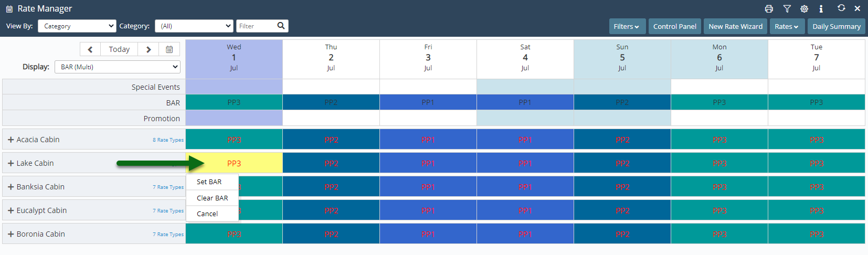The width and height of the screenshot is (868, 255).
Task: Select Sun 5 Jul column header
Action: 622,59
